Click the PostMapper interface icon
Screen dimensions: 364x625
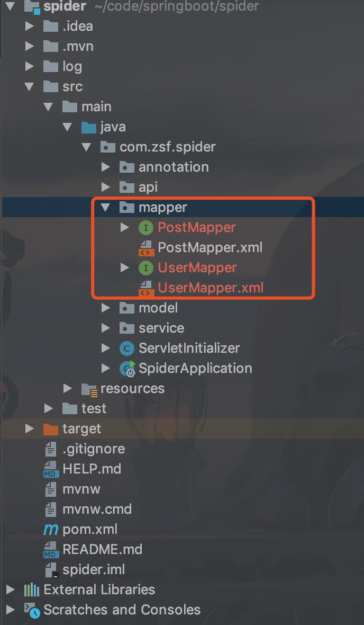146,228
